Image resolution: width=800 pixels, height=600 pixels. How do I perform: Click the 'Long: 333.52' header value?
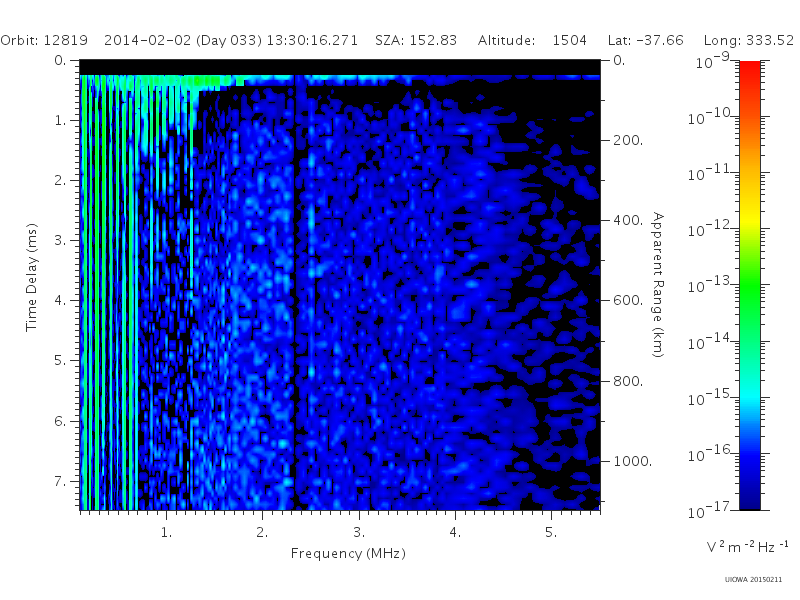748,40
